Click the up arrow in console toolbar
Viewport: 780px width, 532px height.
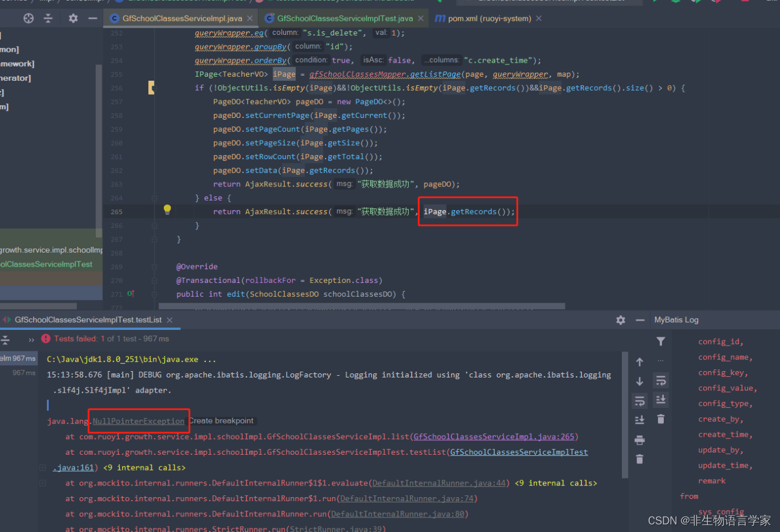point(640,362)
